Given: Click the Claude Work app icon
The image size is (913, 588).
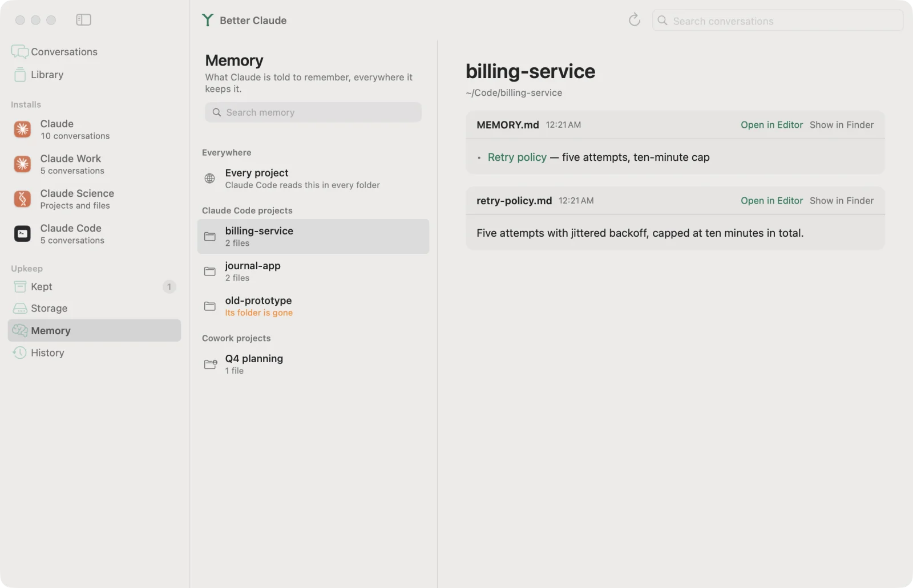Looking at the screenshot, I should (22, 164).
